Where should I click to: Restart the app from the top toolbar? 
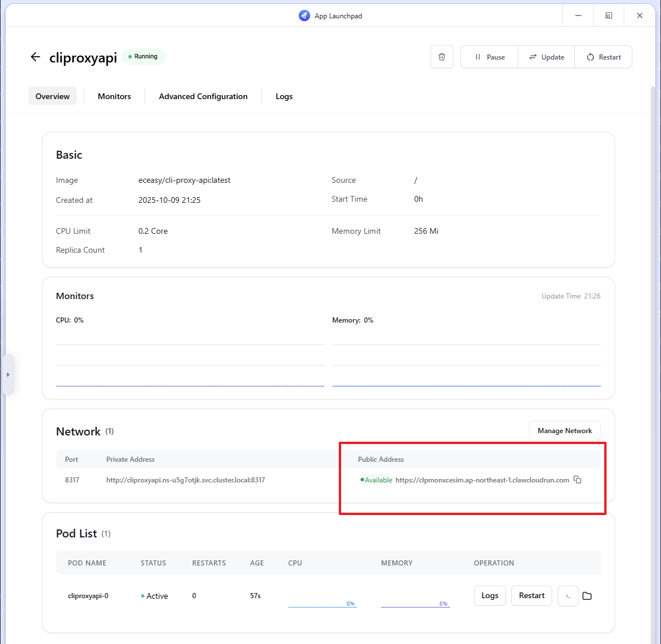coord(604,57)
